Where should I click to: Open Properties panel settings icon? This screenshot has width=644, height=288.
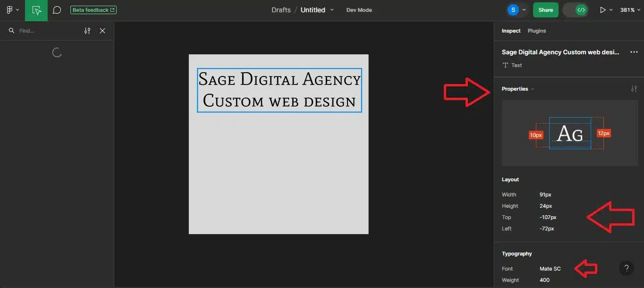coord(634,89)
